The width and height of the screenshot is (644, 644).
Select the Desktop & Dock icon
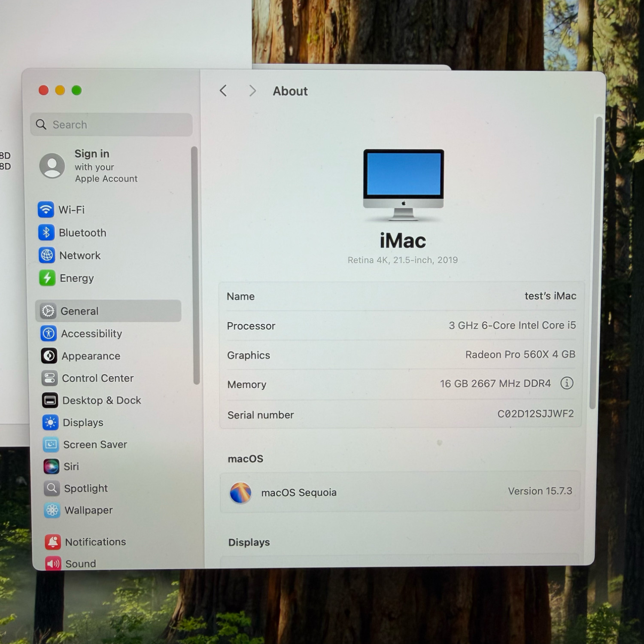50,400
